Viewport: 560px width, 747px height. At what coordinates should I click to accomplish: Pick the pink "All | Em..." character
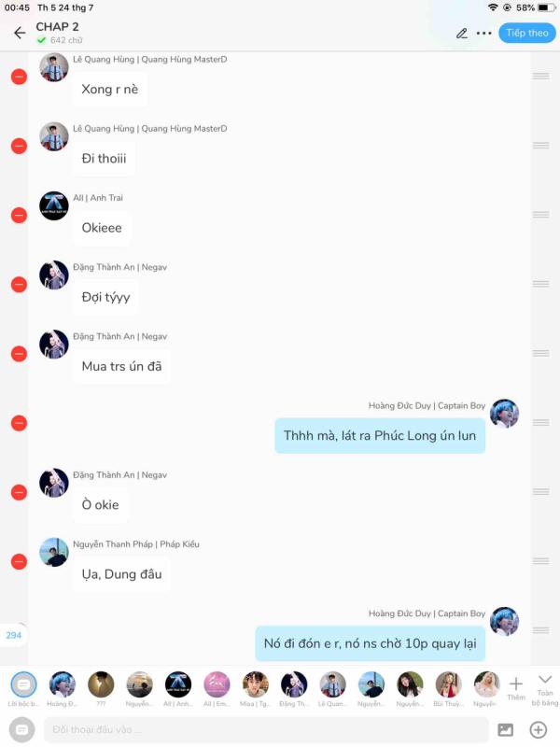tap(217, 688)
